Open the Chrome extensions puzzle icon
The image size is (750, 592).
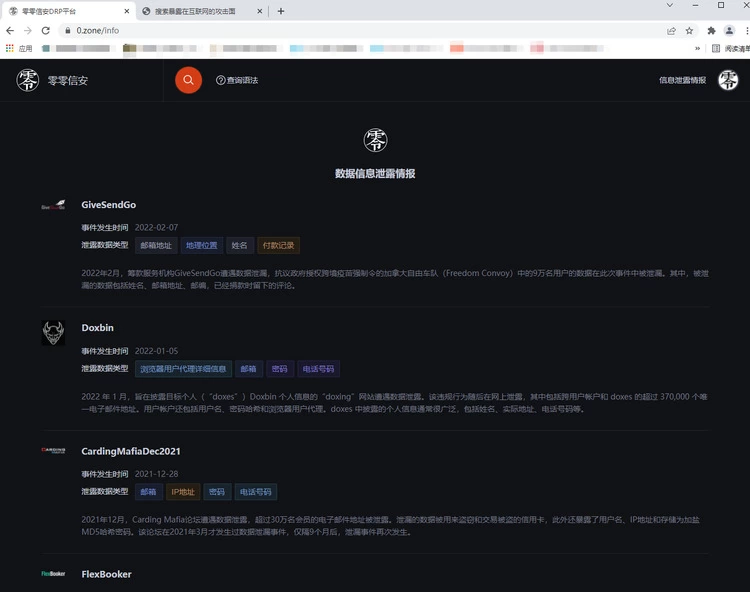click(x=712, y=31)
